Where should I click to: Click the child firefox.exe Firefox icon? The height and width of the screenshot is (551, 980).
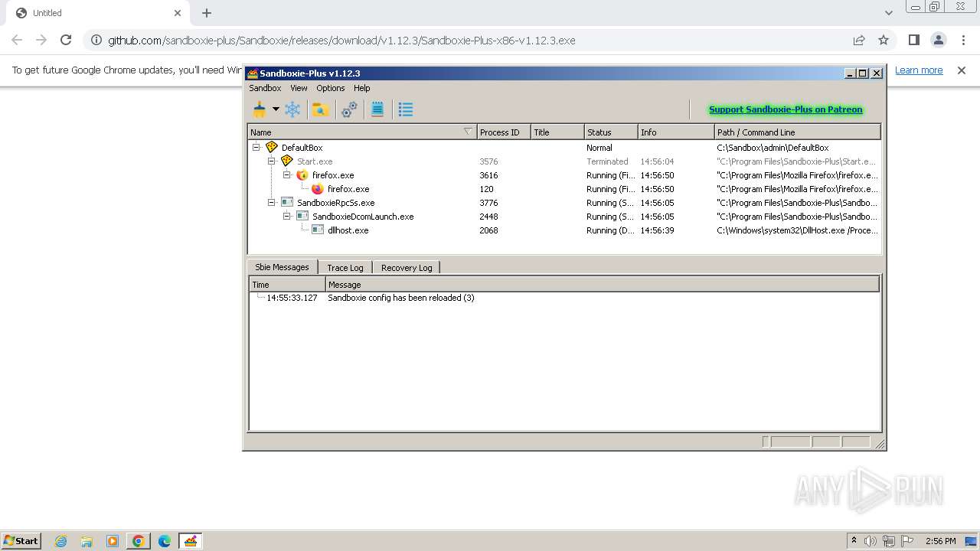[x=318, y=189]
